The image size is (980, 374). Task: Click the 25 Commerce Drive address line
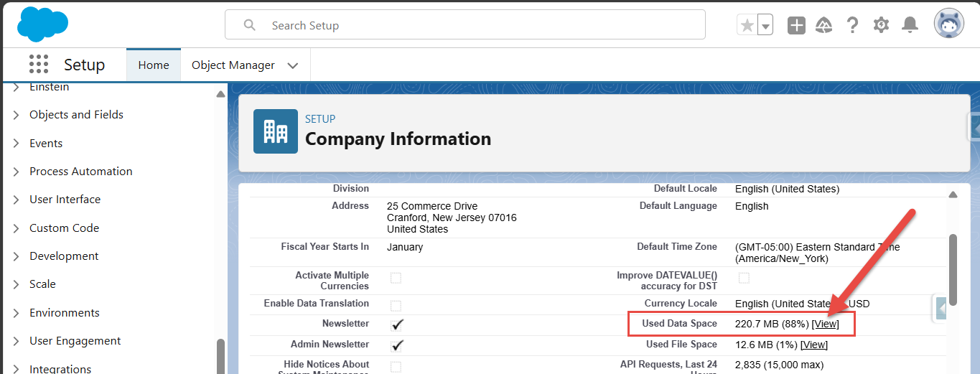432,206
